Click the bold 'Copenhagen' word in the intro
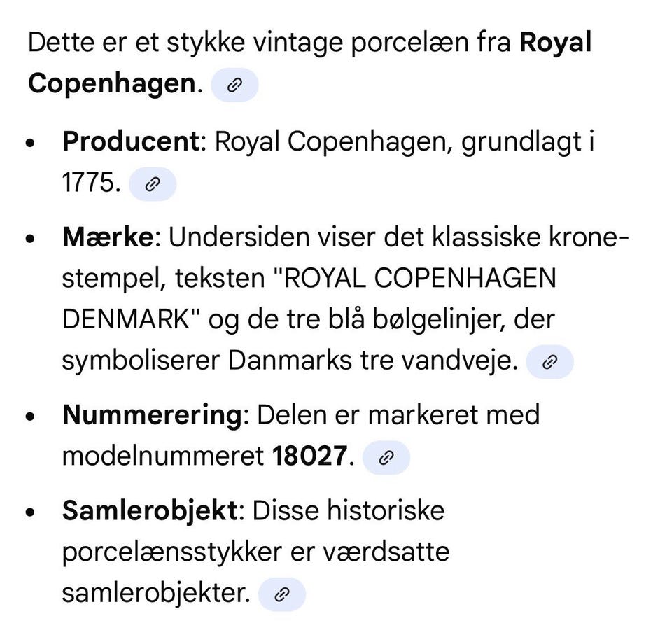This screenshot has height=635, width=672. tap(111, 84)
